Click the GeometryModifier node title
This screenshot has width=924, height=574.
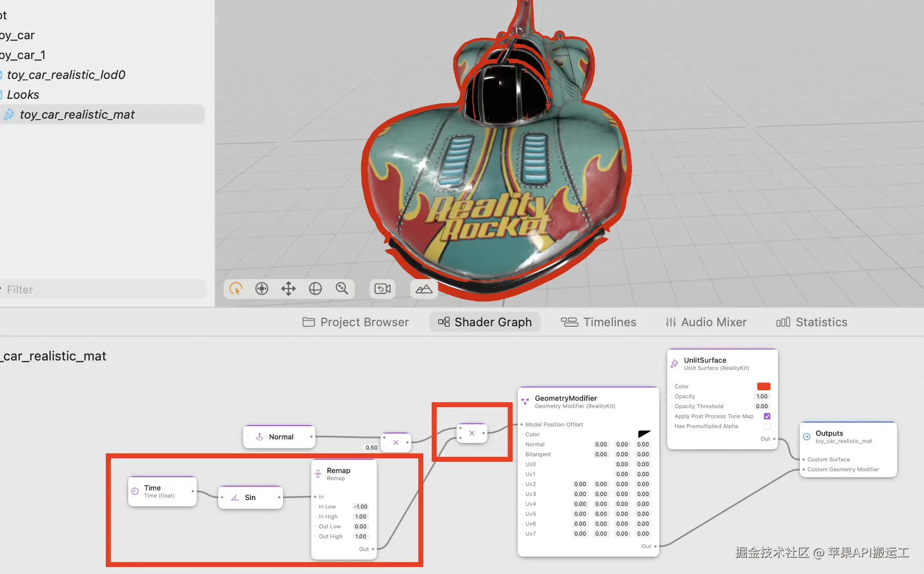[566, 398]
